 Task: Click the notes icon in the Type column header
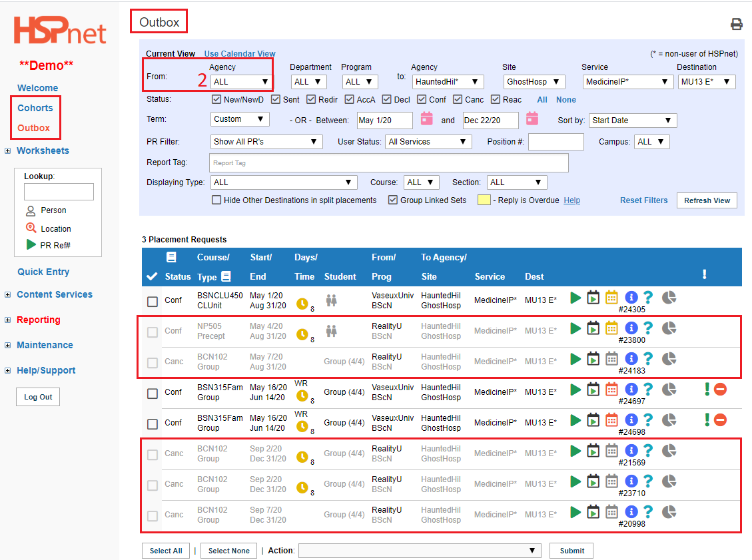coord(226,276)
